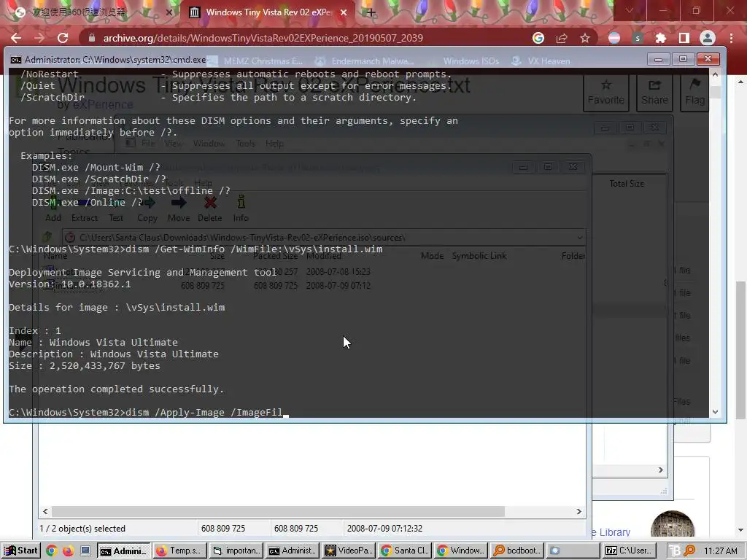Viewport: 747px width, 560px height.
Task: Click 7-Zip horizontal scrollbar left arrow
Action: pyautogui.click(x=45, y=511)
